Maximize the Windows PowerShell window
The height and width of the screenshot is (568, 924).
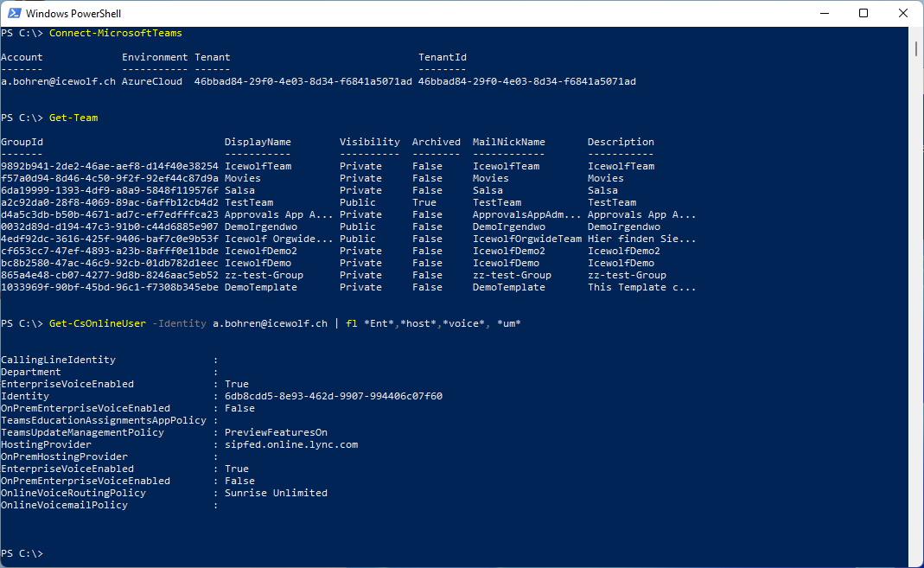click(x=863, y=13)
